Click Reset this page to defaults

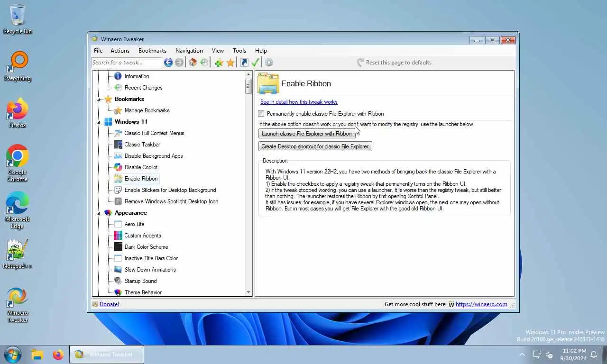click(x=394, y=63)
